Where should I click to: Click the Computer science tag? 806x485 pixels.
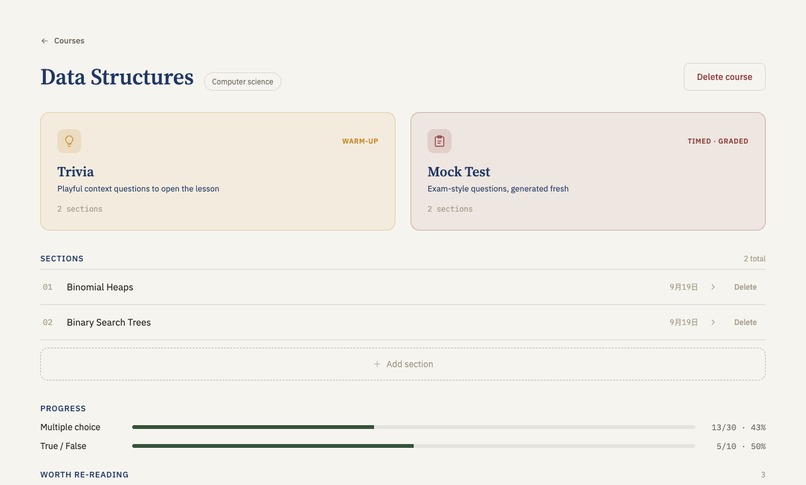[x=243, y=82]
